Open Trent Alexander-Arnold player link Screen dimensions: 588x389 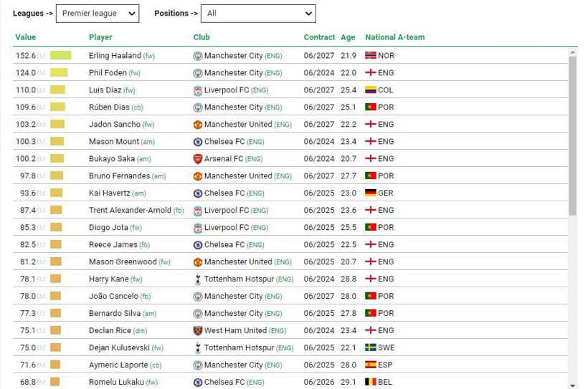click(x=130, y=210)
